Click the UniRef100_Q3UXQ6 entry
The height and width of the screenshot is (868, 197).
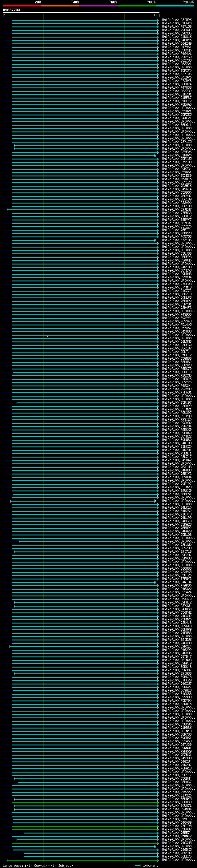(177, 50)
